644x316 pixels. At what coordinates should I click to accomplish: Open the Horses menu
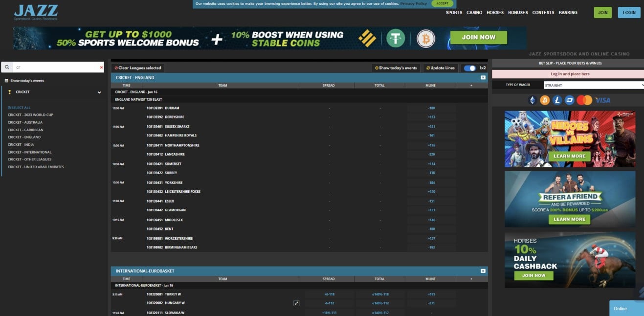click(x=495, y=13)
